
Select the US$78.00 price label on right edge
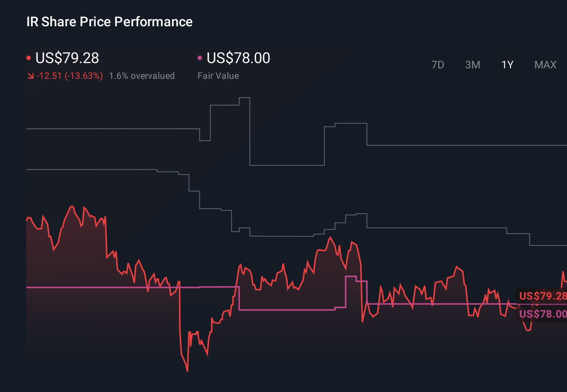pos(542,313)
